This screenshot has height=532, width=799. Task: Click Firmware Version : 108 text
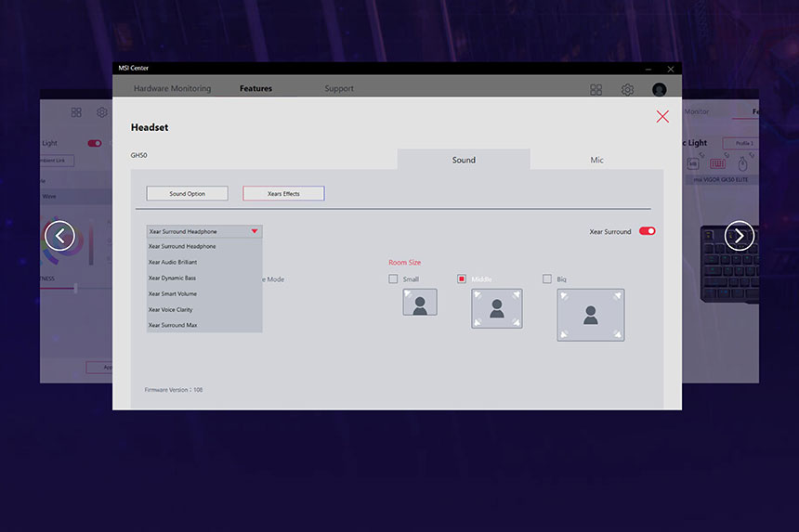tap(173, 390)
